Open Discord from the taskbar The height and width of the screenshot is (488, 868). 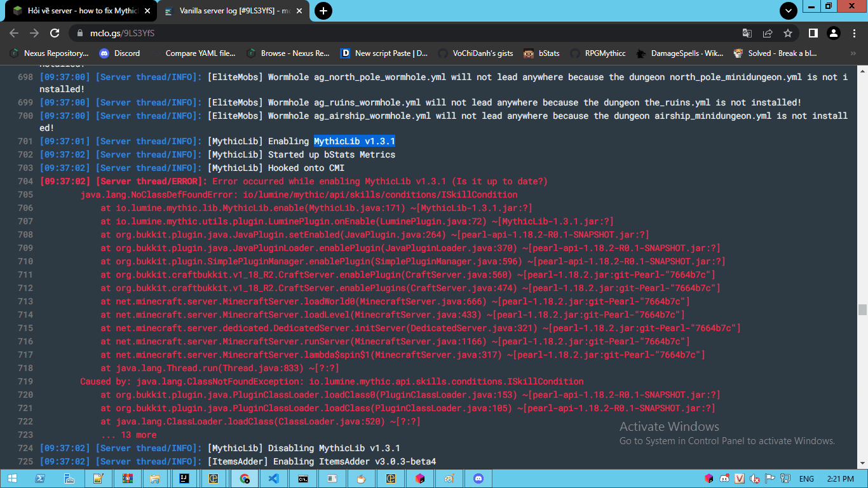pos(478,478)
